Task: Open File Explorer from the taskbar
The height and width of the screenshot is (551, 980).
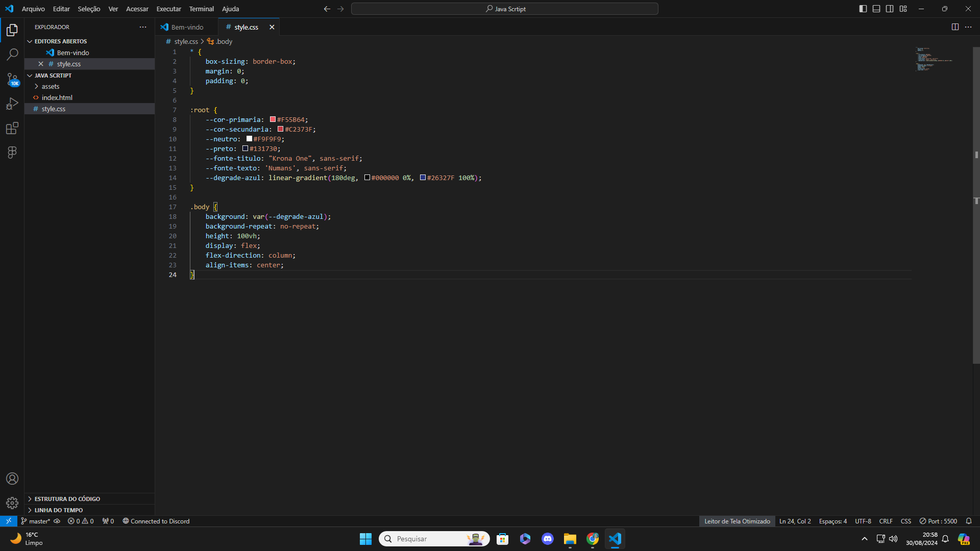Action: click(x=570, y=539)
